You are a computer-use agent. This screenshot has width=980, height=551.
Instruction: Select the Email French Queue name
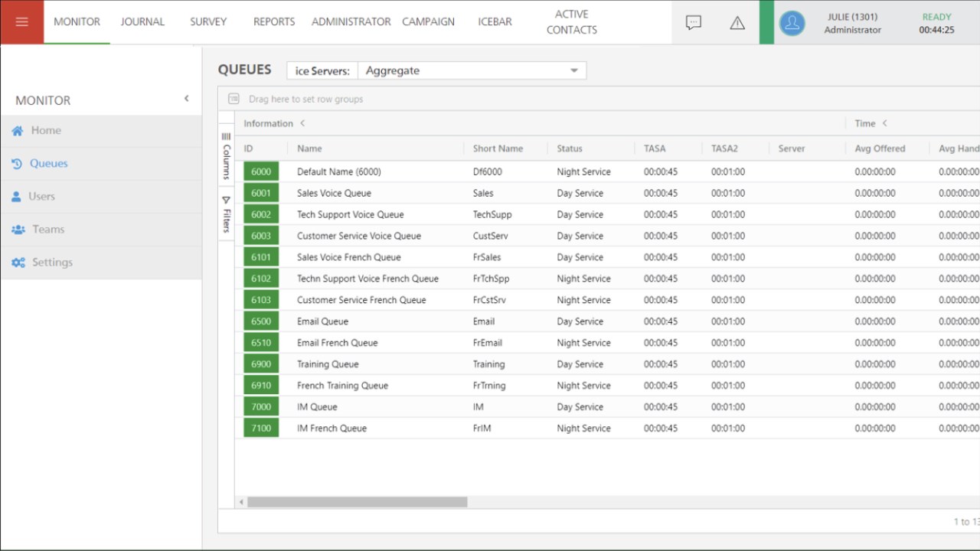tap(337, 343)
